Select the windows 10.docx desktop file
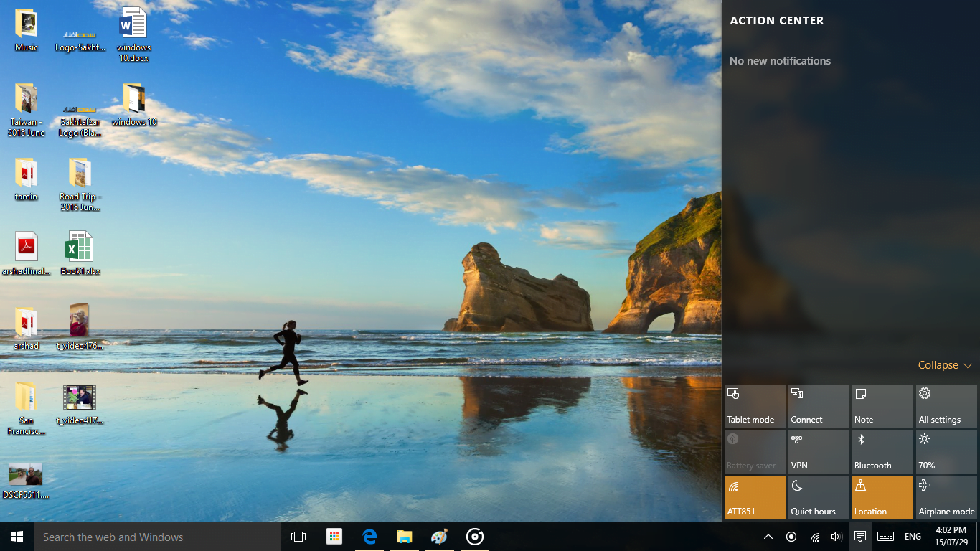The image size is (980, 551). (133, 34)
